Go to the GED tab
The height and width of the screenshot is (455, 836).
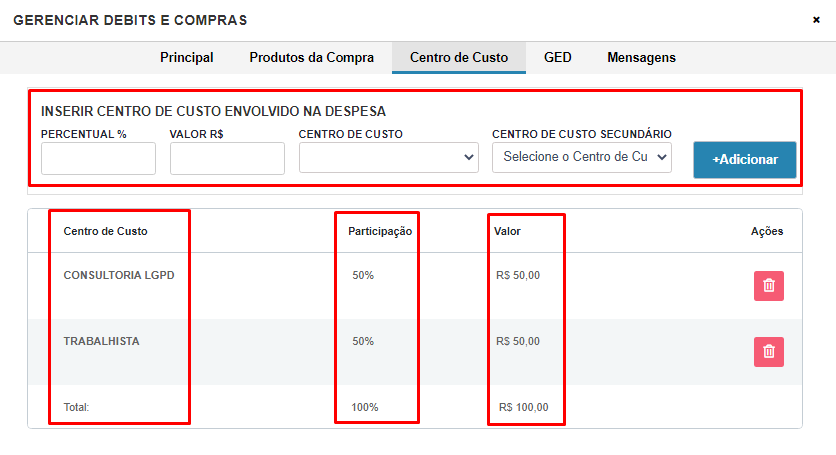557,58
